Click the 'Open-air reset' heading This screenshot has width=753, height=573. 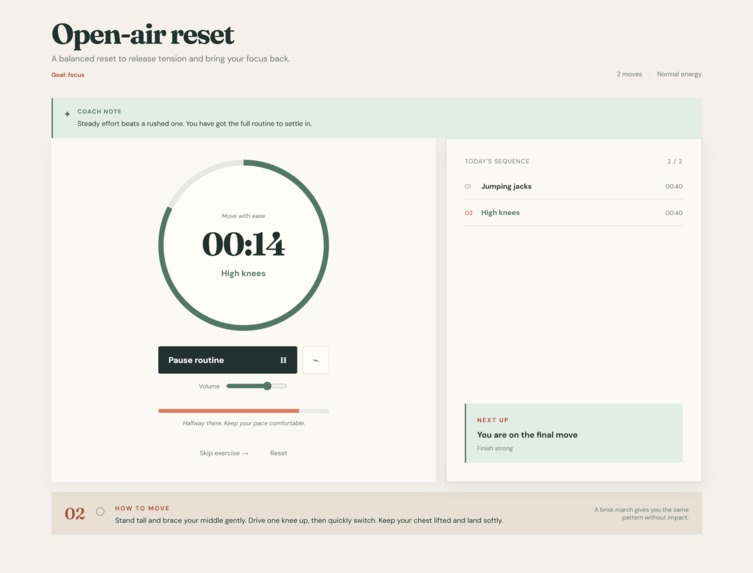tap(143, 35)
